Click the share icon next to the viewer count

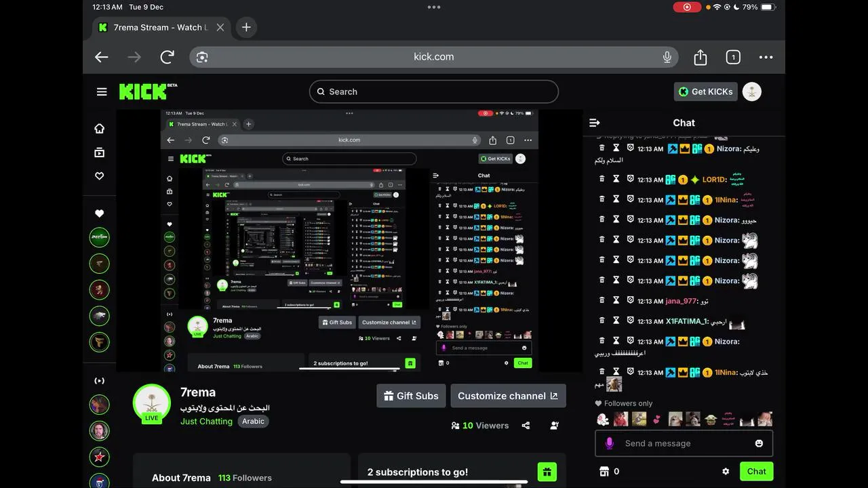(x=526, y=426)
